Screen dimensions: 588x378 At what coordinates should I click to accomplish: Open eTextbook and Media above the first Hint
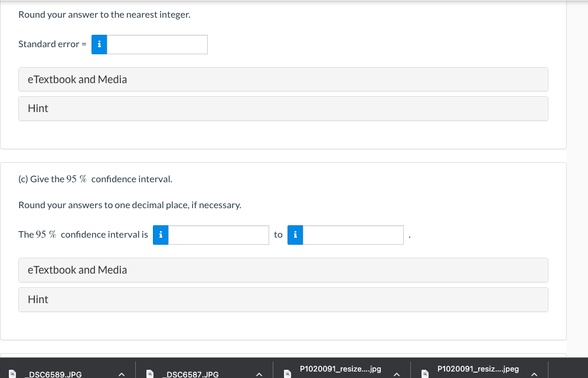(x=283, y=79)
